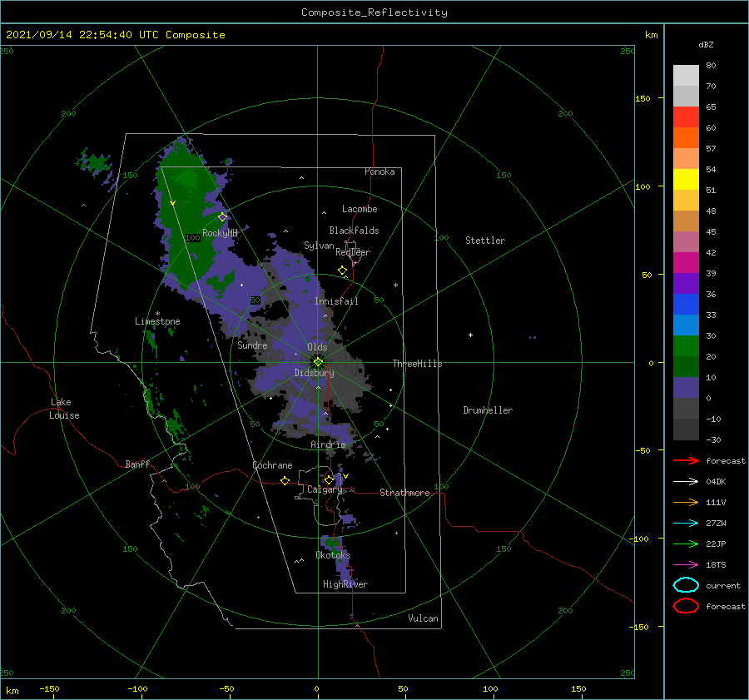The width and height of the screenshot is (749, 700).
Task: Click the HighRiver town label
Action: [x=345, y=584]
